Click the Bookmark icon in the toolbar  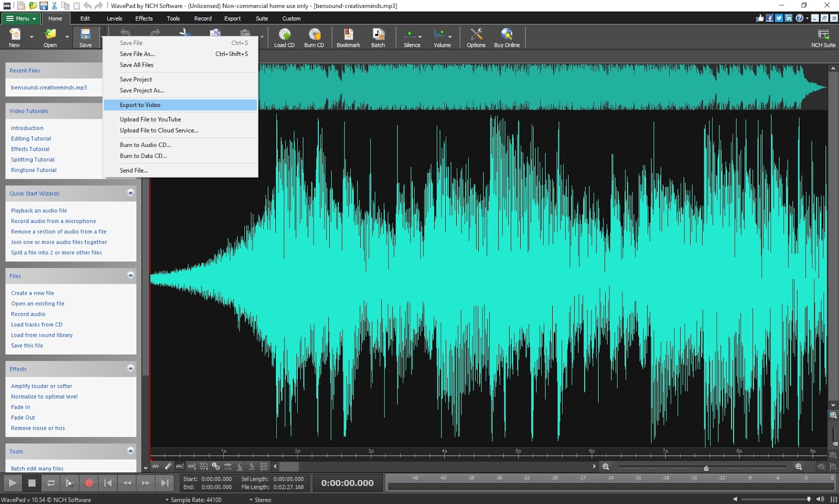pyautogui.click(x=348, y=37)
